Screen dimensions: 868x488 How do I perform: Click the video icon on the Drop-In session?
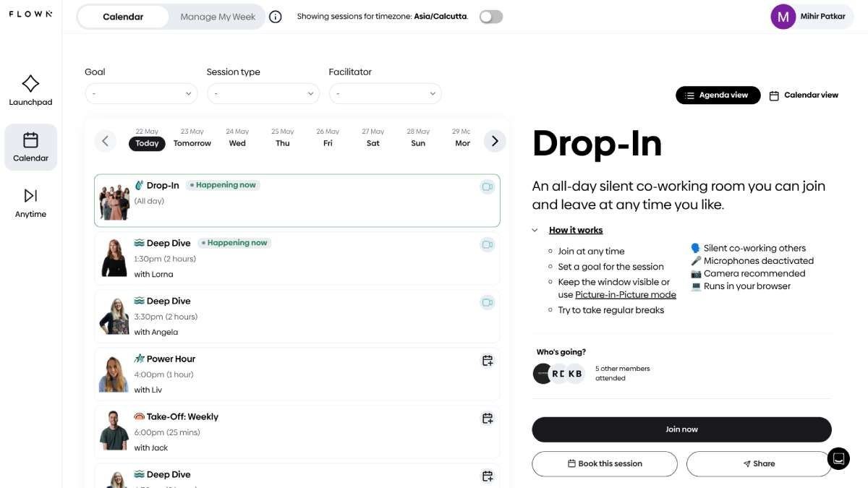tap(488, 187)
